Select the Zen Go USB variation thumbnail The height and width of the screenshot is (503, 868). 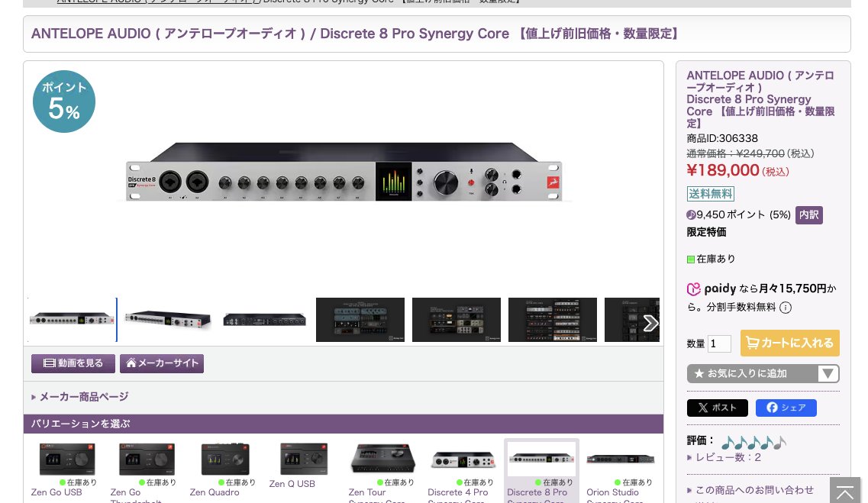(x=66, y=459)
